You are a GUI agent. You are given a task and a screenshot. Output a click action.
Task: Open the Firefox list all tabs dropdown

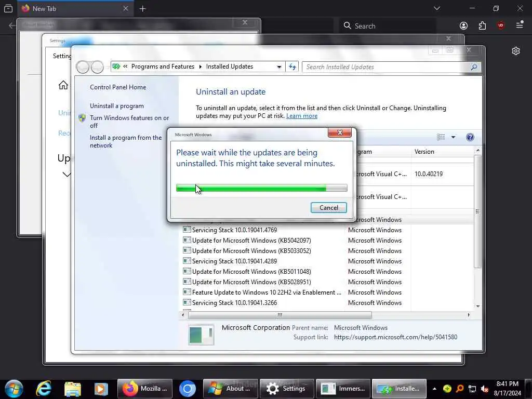tap(436, 8)
